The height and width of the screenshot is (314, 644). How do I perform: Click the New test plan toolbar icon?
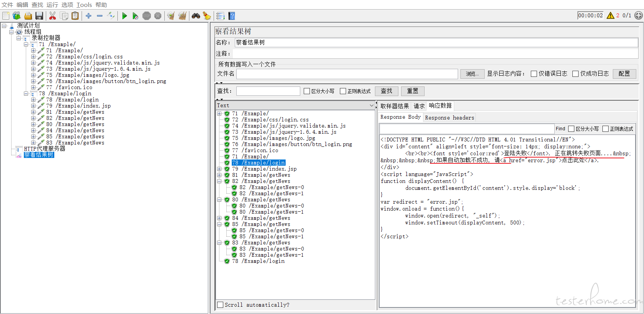tap(6, 16)
